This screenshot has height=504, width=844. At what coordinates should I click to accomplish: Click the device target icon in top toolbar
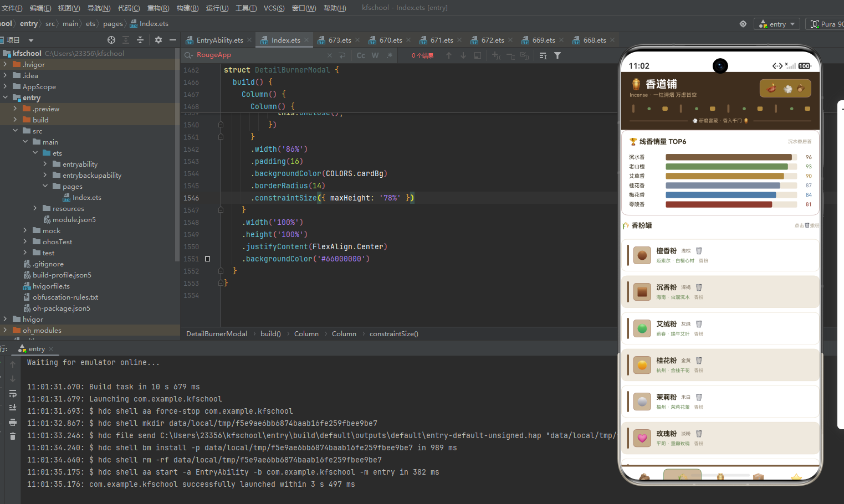(x=743, y=24)
